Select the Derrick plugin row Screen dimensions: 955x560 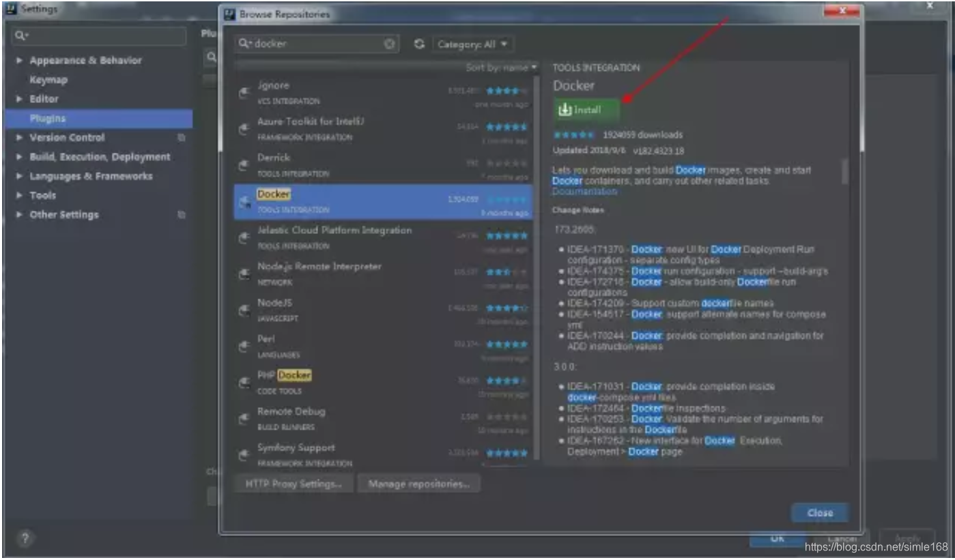(383, 165)
